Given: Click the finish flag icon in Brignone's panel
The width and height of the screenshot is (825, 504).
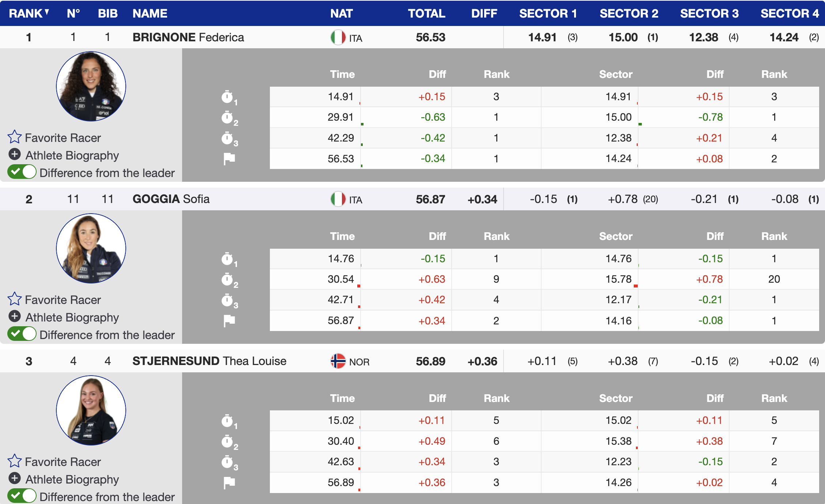Looking at the screenshot, I should [229, 159].
